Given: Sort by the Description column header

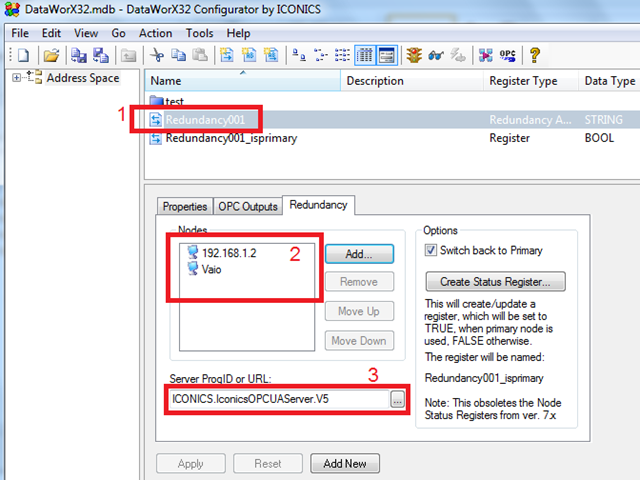Looking at the screenshot, I should tap(412, 80).
